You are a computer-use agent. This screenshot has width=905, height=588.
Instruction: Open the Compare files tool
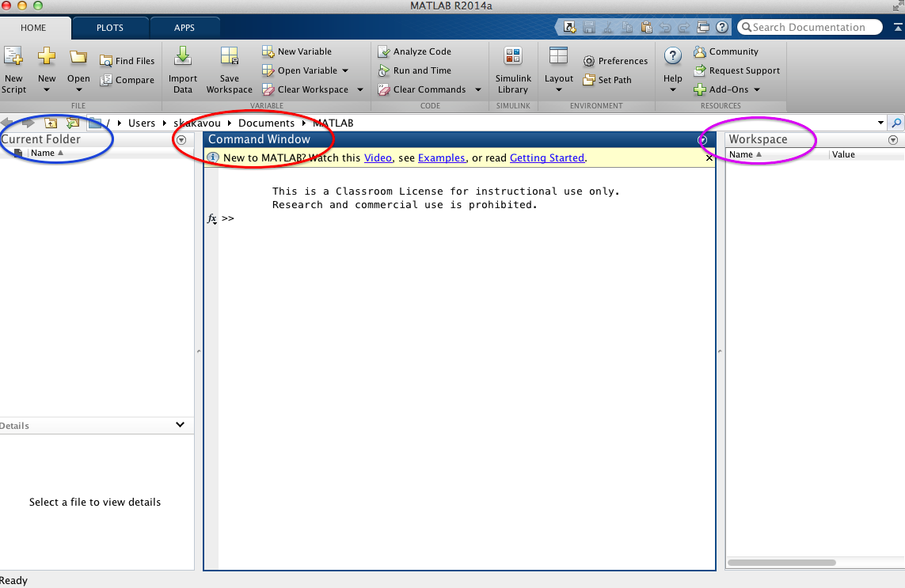click(127, 80)
